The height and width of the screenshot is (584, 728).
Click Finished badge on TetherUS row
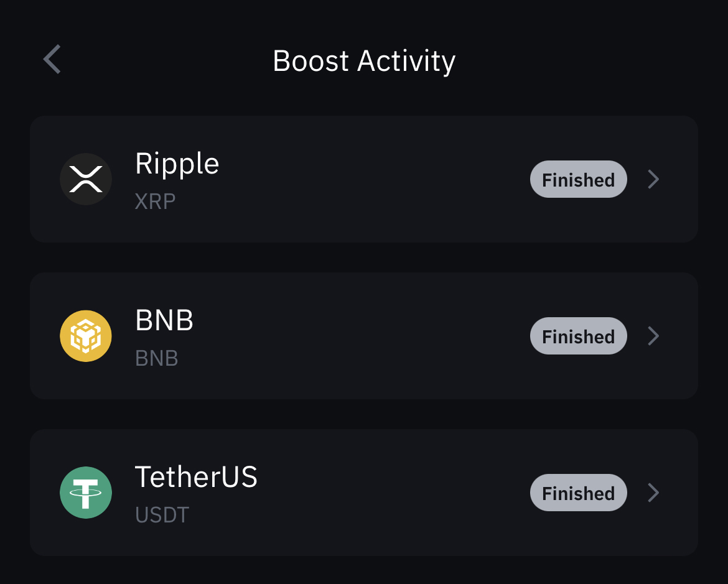point(578,493)
